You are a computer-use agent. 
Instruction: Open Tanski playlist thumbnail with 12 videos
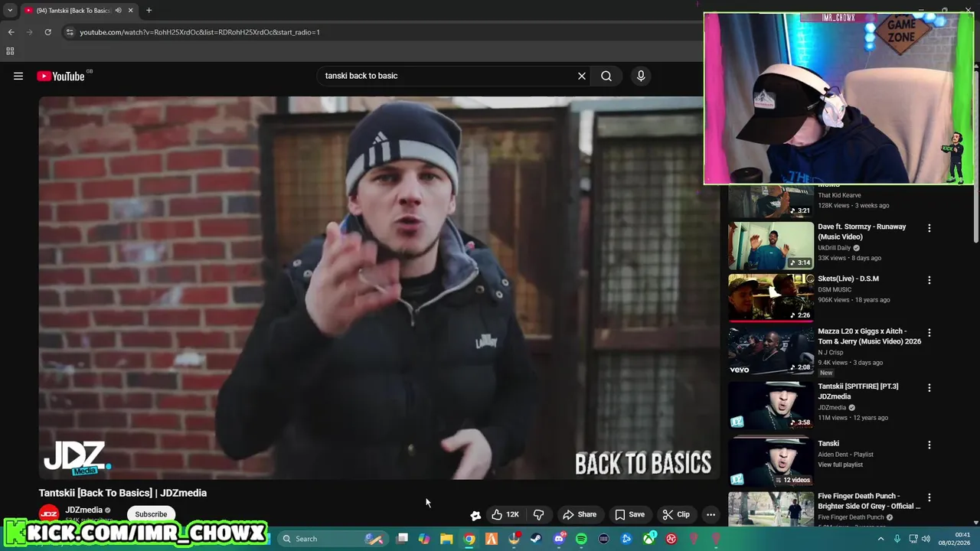771,462
